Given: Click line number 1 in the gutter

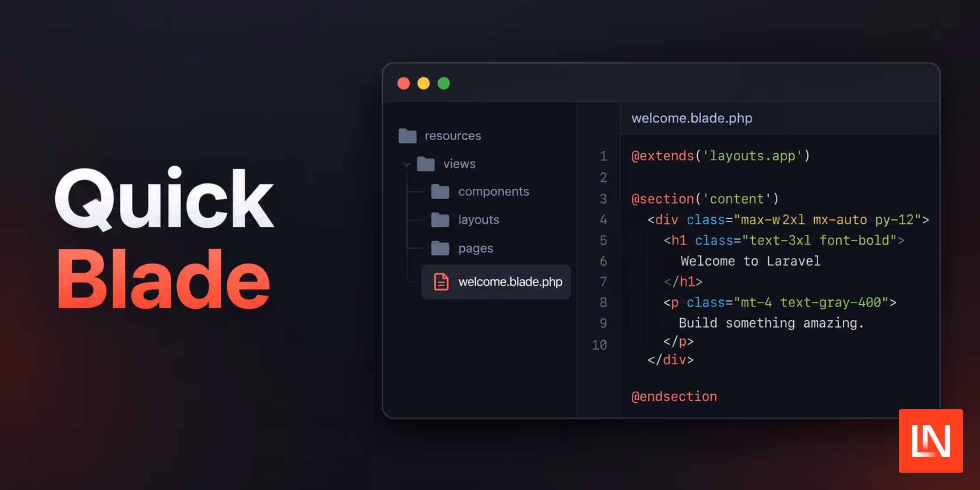Looking at the screenshot, I should pyautogui.click(x=603, y=156).
